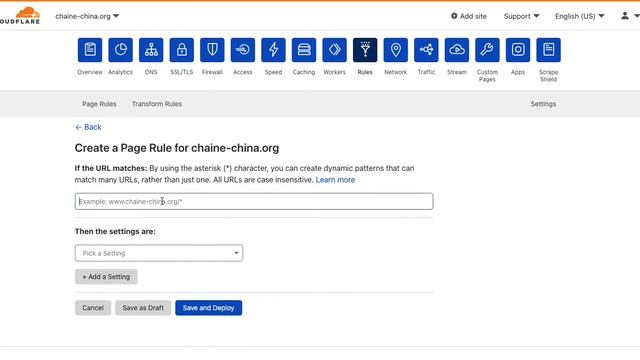The image size is (640, 360).
Task: Switch to the Transform Rules tab
Action: tap(157, 104)
